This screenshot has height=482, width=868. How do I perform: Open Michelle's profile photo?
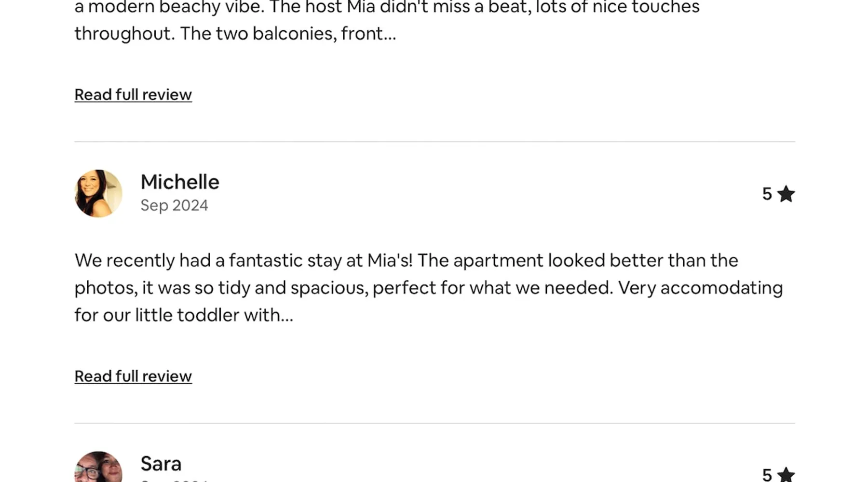[x=98, y=193]
